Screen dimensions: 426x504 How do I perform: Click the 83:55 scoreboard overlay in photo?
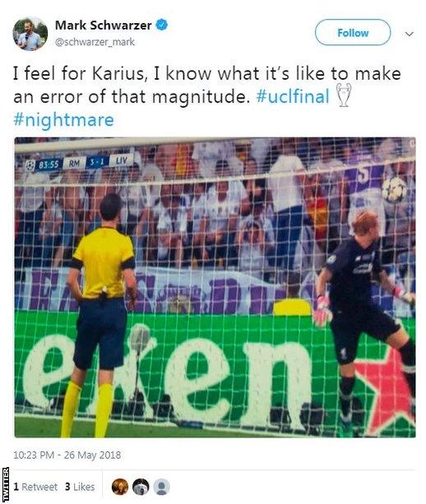click(x=81, y=164)
